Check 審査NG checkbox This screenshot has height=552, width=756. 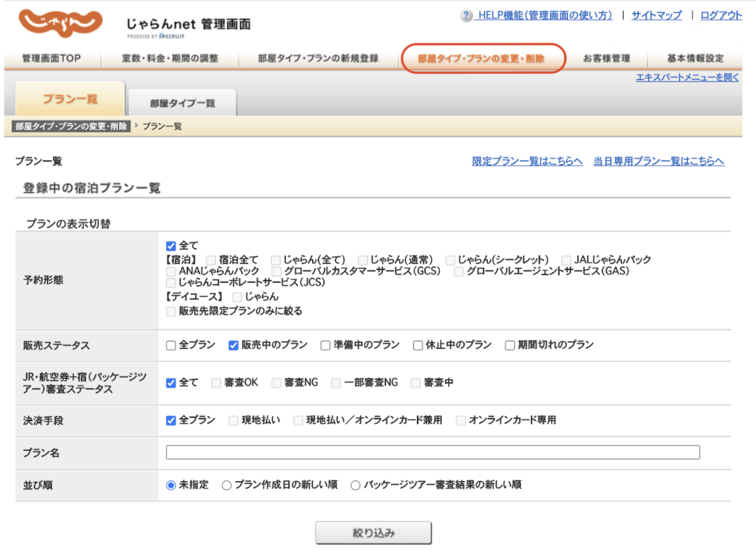[x=276, y=383]
